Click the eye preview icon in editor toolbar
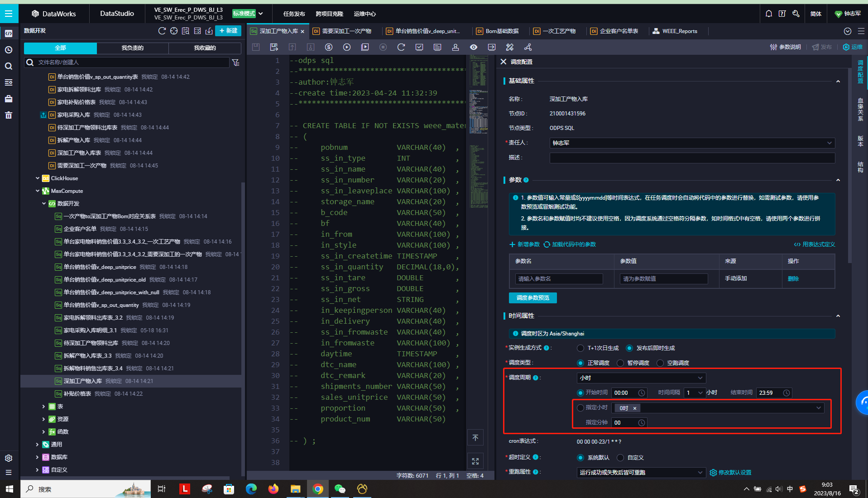 474,47
